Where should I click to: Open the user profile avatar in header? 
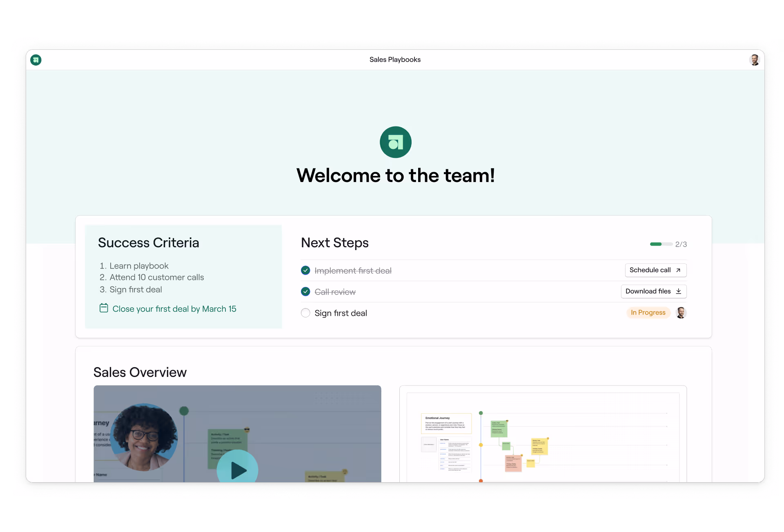coord(754,60)
